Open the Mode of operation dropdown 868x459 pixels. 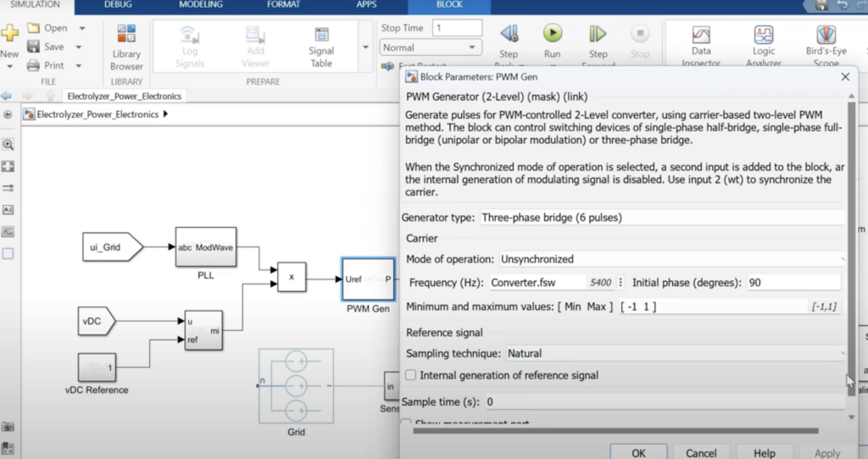coord(672,259)
